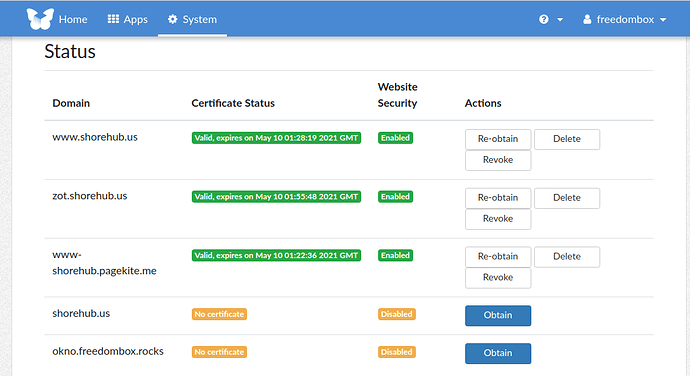The image size is (690, 376).
Task: Click the Actions column header
Action: click(x=483, y=103)
